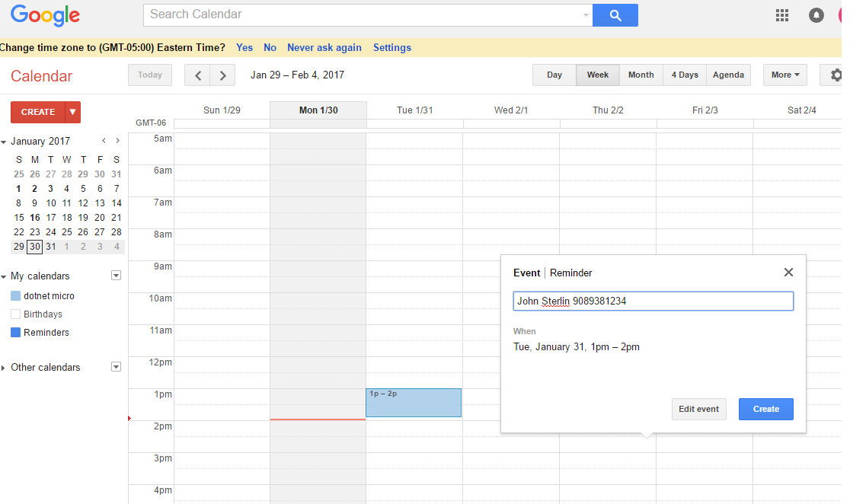The height and width of the screenshot is (504, 866).
Task: Click the blue search magnifier button
Action: 615,15
